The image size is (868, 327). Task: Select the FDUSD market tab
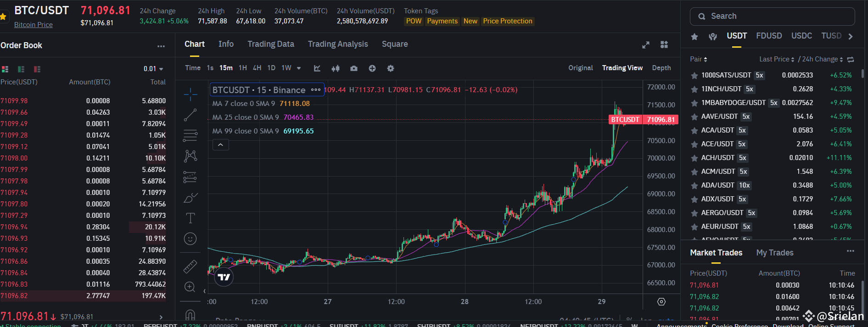click(x=769, y=36)
